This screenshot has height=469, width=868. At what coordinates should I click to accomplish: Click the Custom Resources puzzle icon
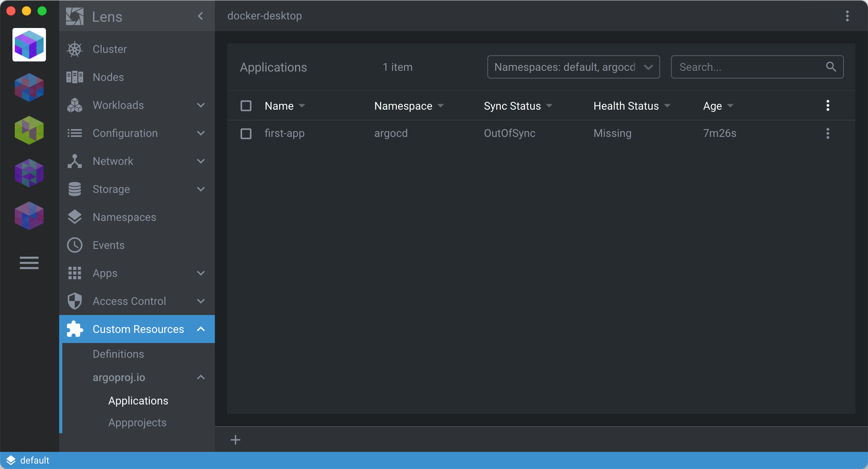pyautogui.click(x=74, y=329)
